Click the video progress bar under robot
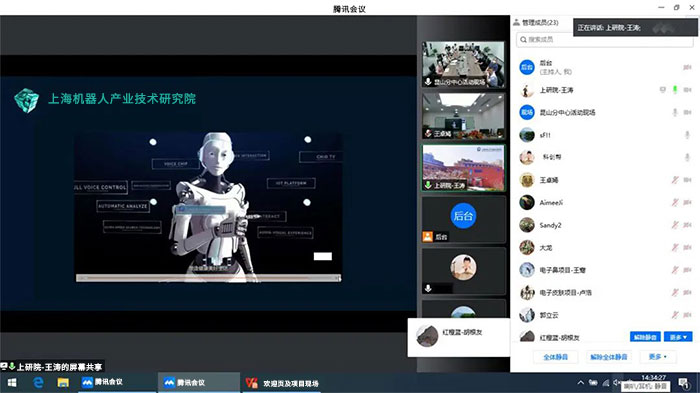The image size is (700, 393). tap(208, 278)
